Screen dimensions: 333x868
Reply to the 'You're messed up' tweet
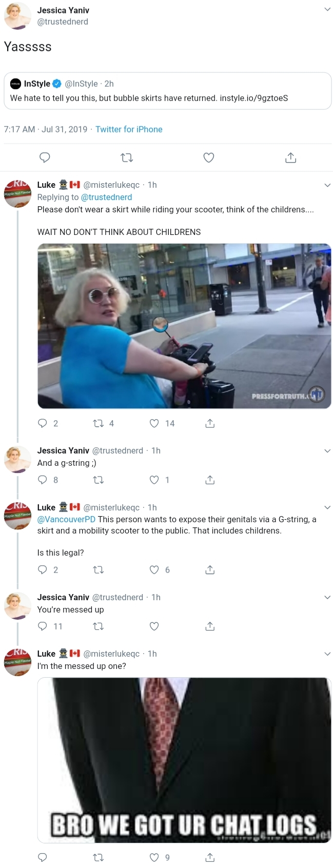[43, 626]
